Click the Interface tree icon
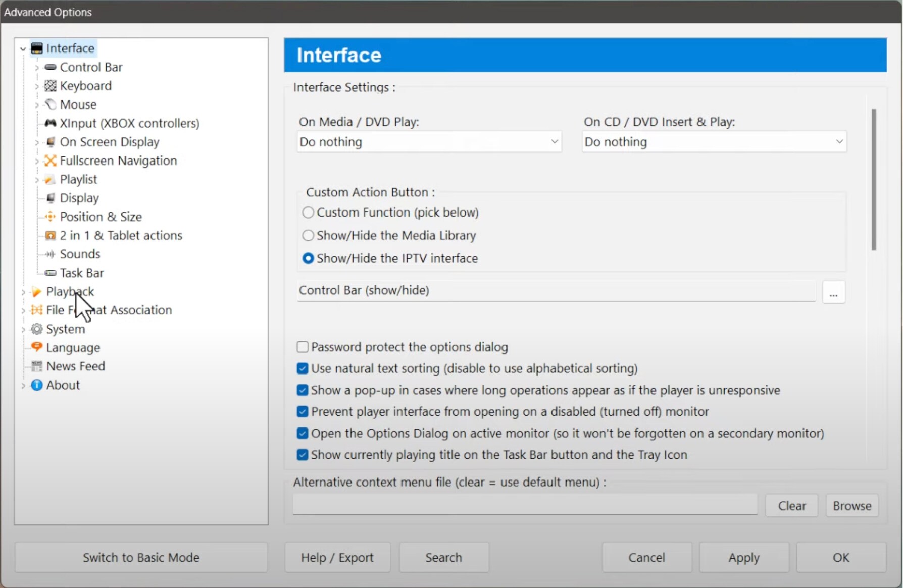 pyautogui.click(x=37, y=48)
